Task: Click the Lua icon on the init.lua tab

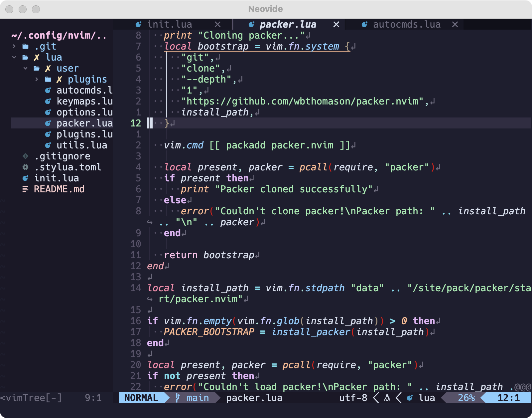Action: (139, 24)
